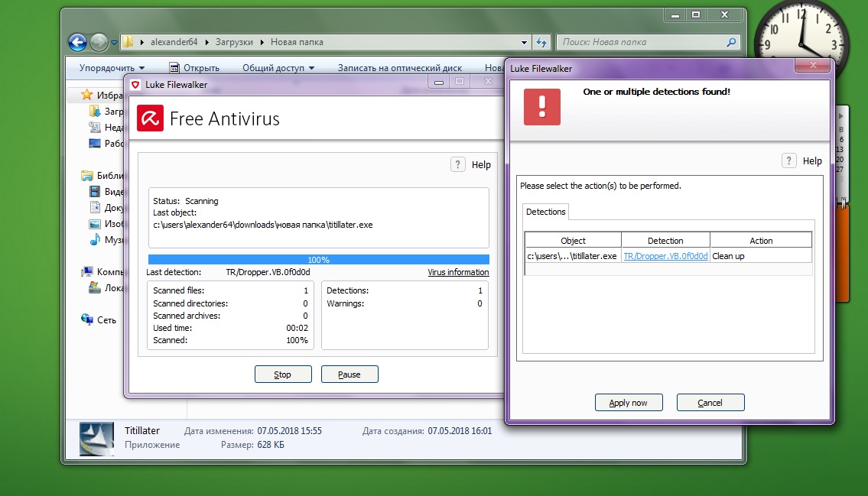Select Загрузки in address breadcrumb
Viewport: 868px width, 496px height.
[234, 42]
